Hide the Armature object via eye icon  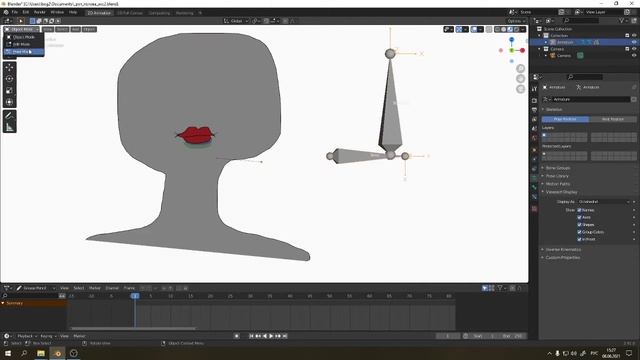click(x=634, y=42)
